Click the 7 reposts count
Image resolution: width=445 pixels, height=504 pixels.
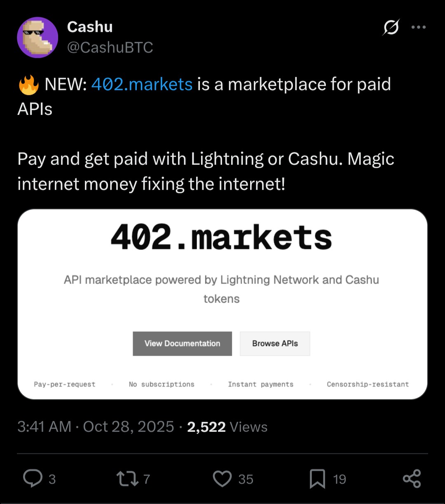coord(146,479)
